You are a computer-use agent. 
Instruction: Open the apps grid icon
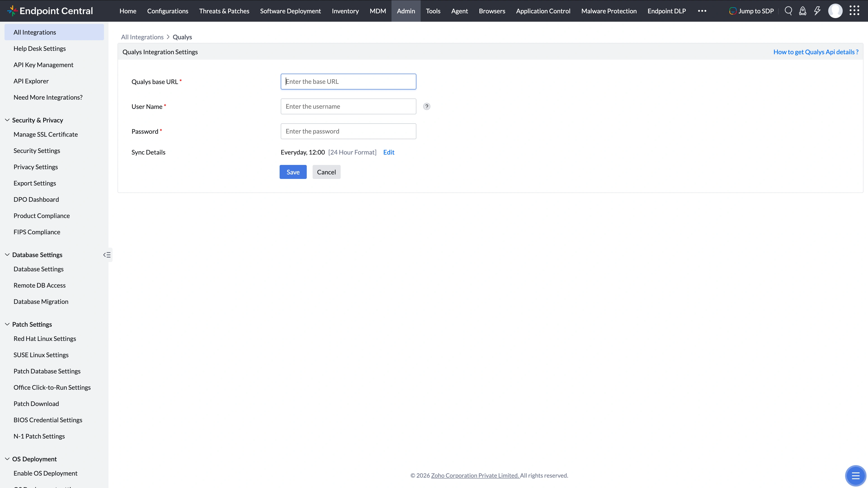tap(854, 11)
